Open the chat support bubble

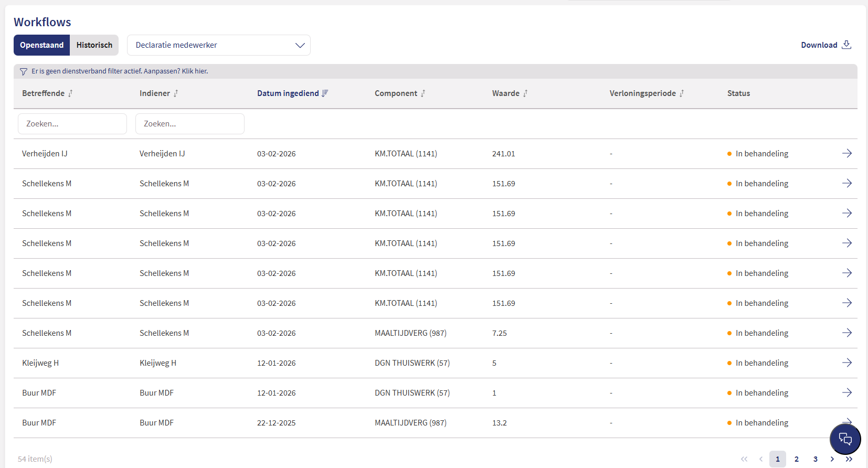click(845, 439)
